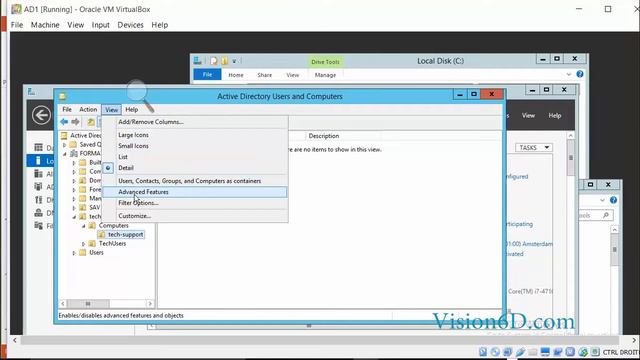Click the keyboard capture indicator beside CTRL DROITE
The width and height of the screenshot is (640, 360).
tap(595, 352)
